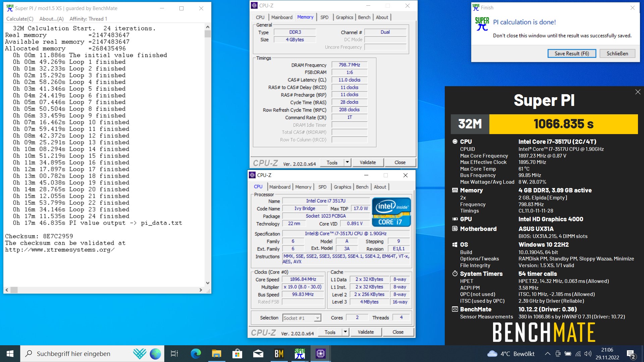Close the Finish dialog with X
The height and width of the screenshot is (362, 644).
coord(632,8)
